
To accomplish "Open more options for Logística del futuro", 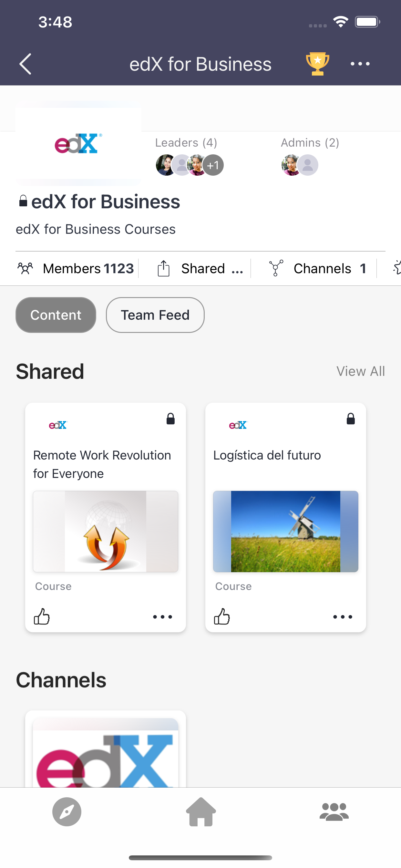I will (x=343, y=617).
